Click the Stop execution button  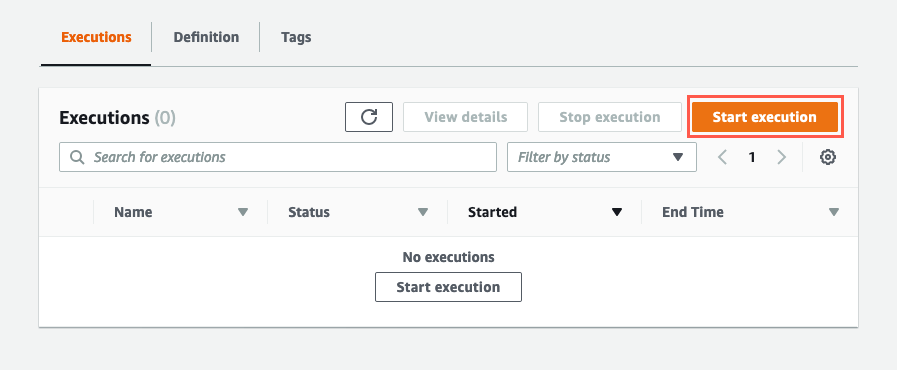610,117
